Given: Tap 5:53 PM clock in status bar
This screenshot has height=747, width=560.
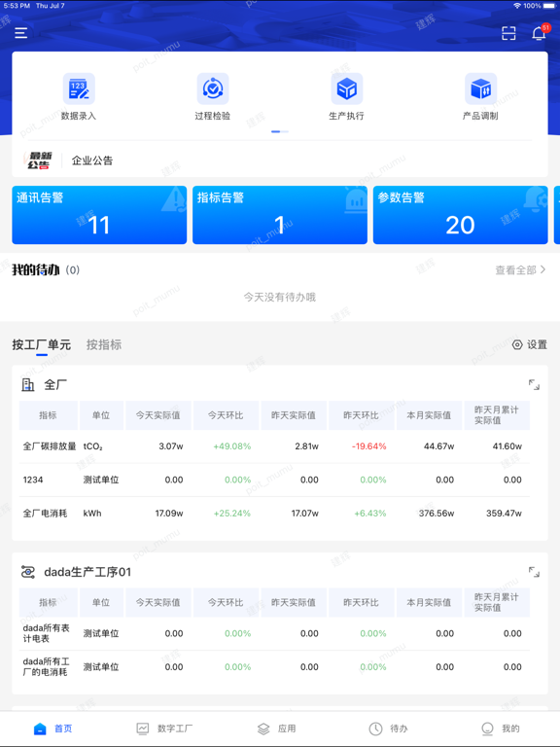Looking at the screenshot, I should point(17,6).
